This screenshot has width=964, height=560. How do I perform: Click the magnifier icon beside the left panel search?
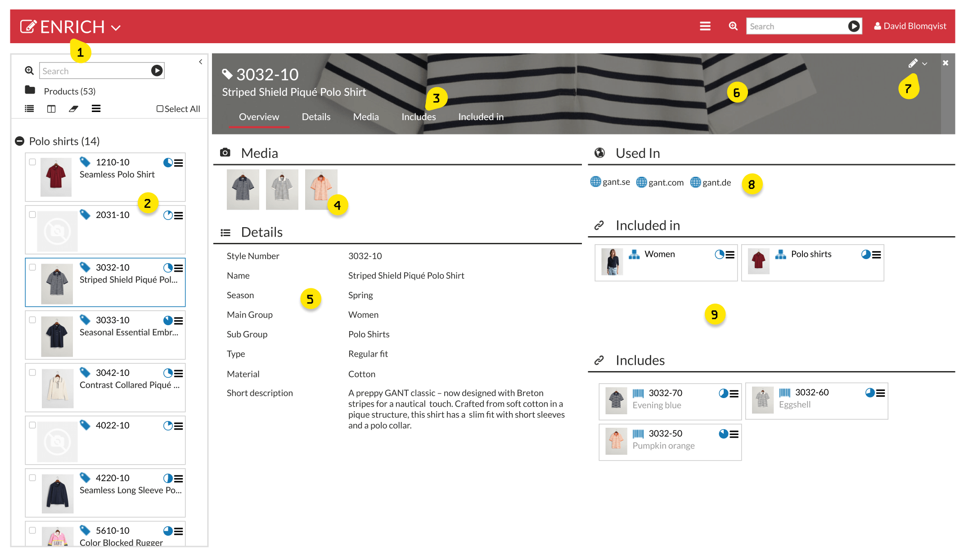pos(29,71)
